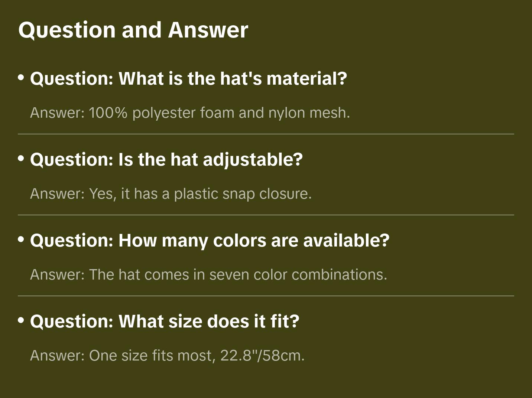Click the bullet beside the hat material question
The image size is (532, 398).
(21, 78)
